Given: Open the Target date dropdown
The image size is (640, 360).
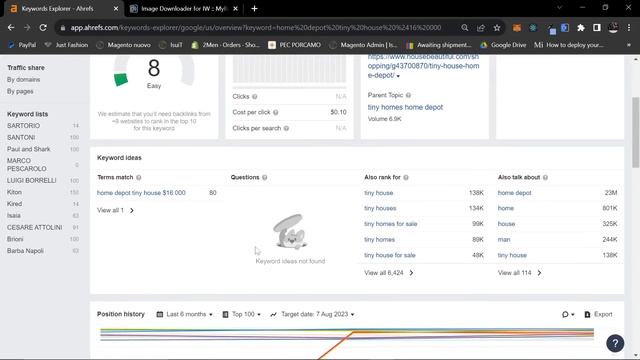Looking at the screenshot, I should click(x=312, y=314).
